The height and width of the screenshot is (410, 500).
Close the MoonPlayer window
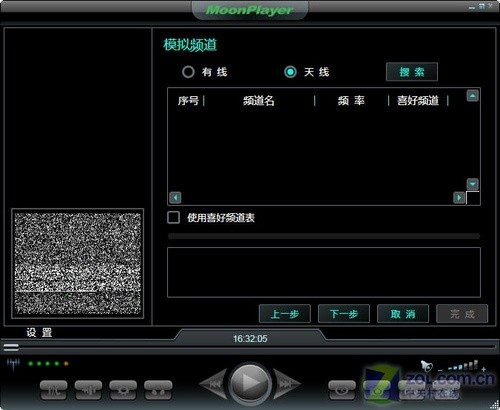[491, 6]
